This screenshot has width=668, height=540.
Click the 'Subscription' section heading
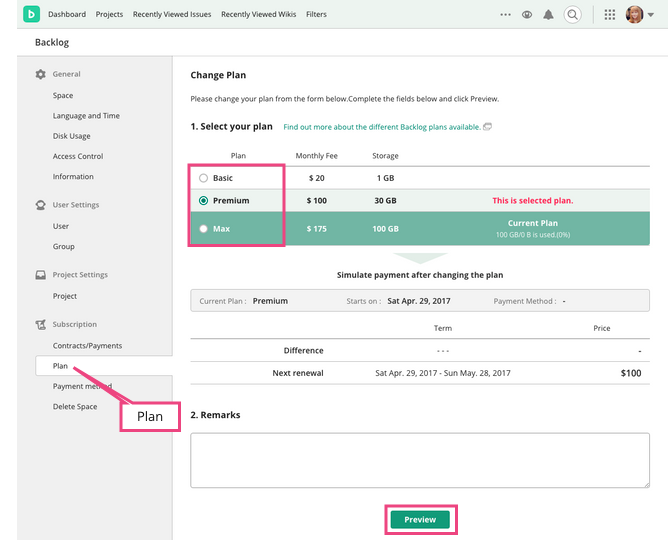[x=75, y=325]
